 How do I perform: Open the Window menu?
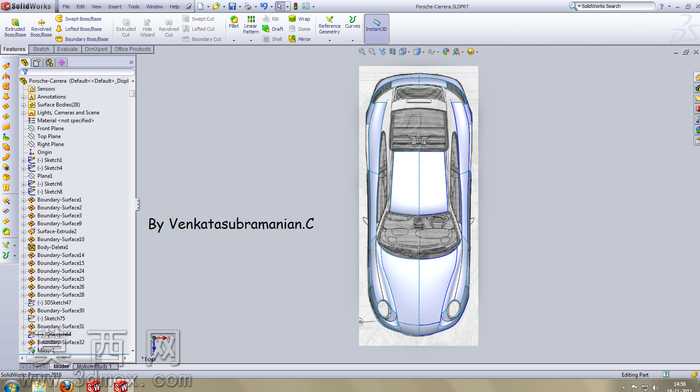coord(154,6)
